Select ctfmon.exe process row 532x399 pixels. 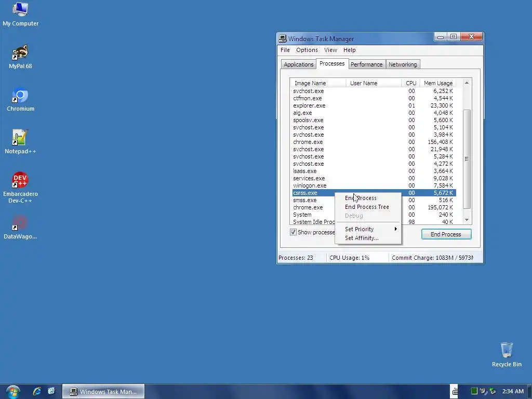(x=374, y=98)
